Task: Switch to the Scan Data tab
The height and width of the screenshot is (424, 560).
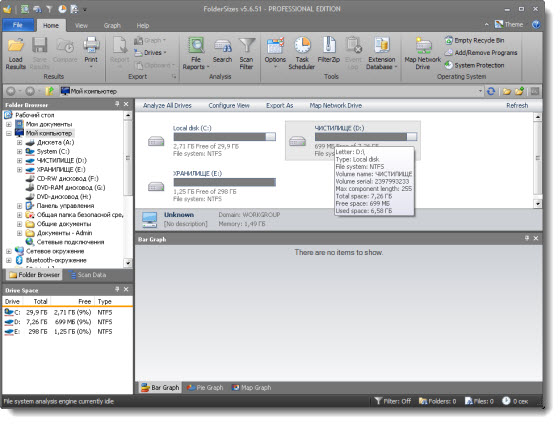Action: (88, 275)
